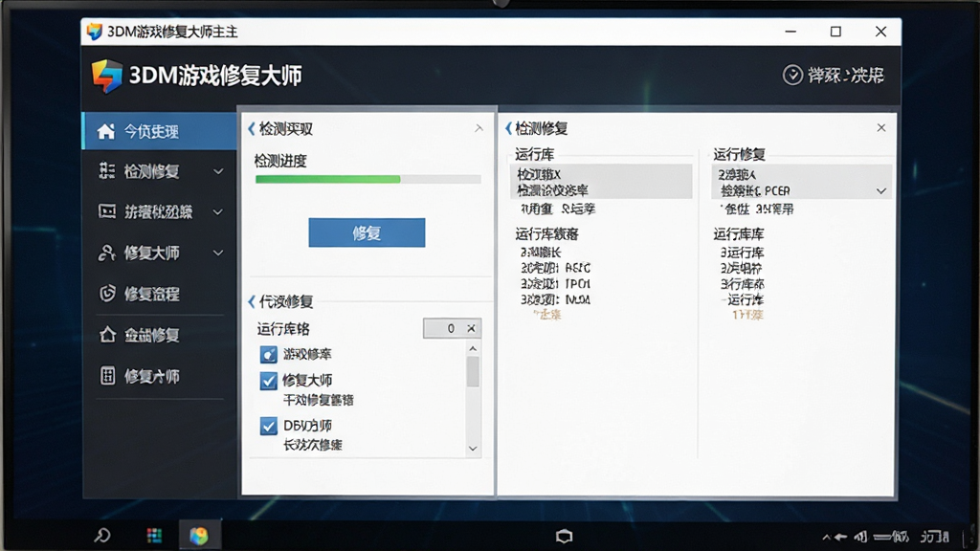
Task: Click the volume icon in system tray
Action: pos(860,536)
